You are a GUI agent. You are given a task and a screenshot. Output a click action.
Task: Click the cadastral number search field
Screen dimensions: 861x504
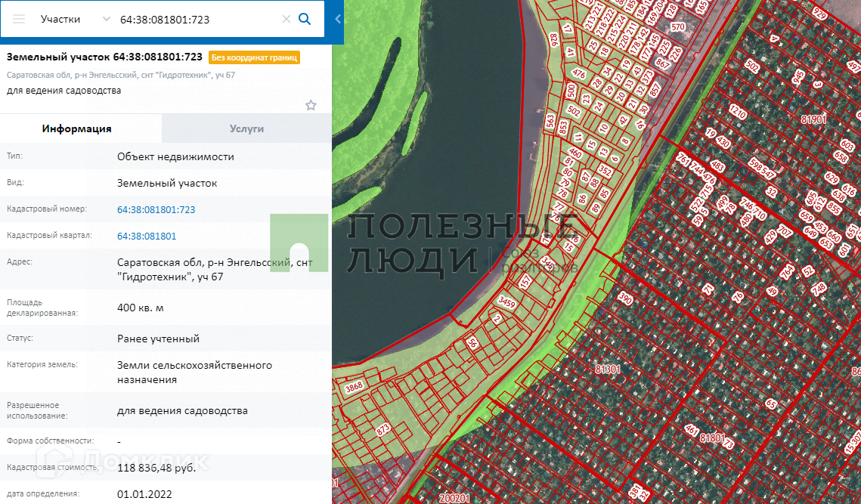point(198,19)
